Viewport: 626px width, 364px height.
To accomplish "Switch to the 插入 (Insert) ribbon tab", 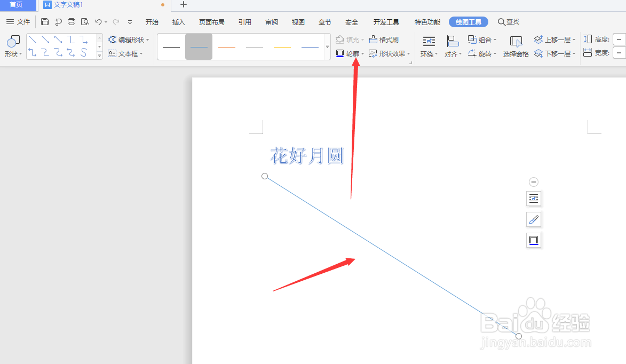I will tap(178, 22).
